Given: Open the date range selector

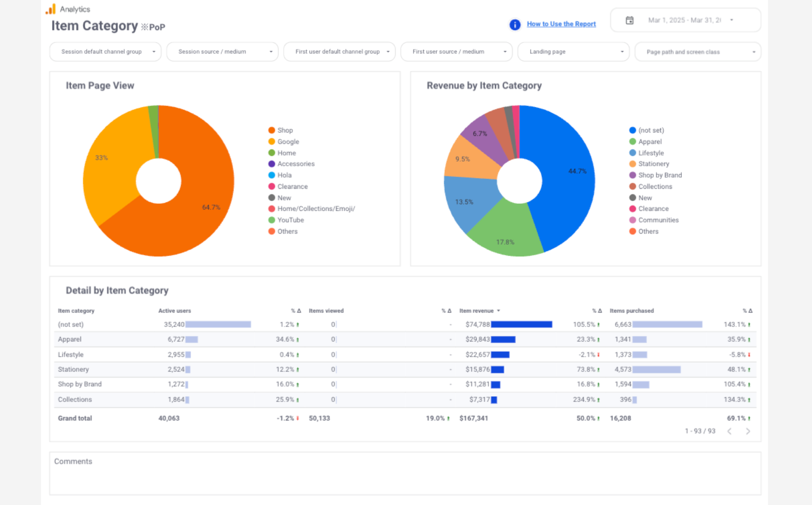Looking at the screenshot, I should click(x=685, y=21).
